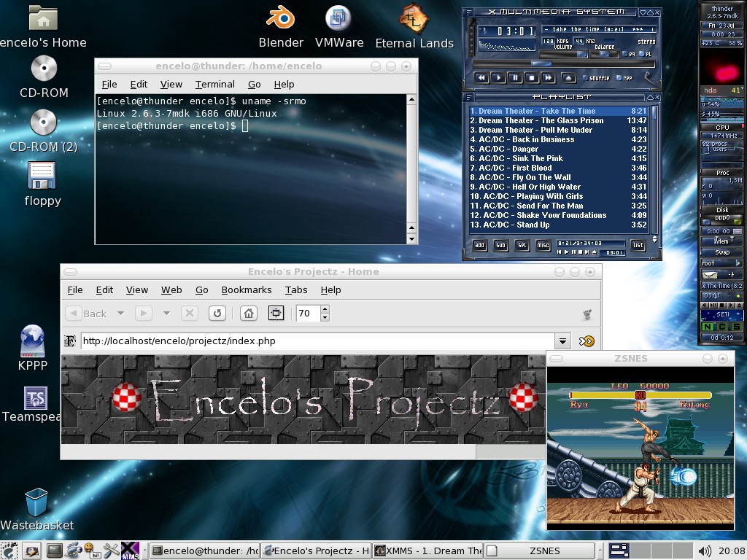Stop playback in XMMS main window
This screenshot has height=560, width=747.
tap(532, 77)
